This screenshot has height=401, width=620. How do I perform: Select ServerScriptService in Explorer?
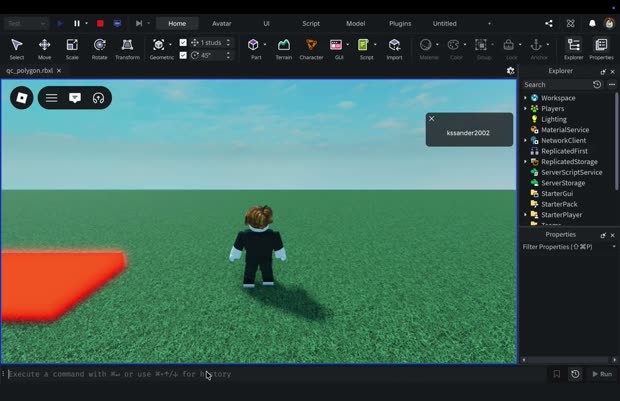(571, 172)
